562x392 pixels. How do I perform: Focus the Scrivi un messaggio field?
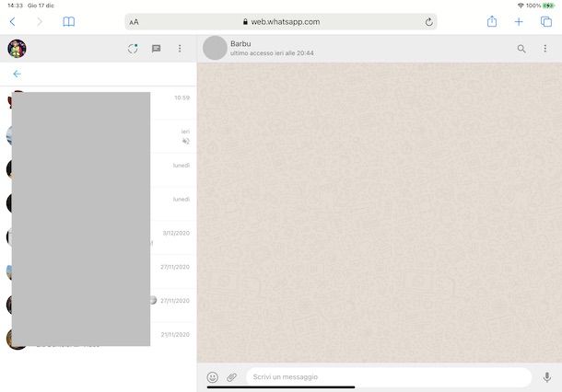click(x=389, y=377)
